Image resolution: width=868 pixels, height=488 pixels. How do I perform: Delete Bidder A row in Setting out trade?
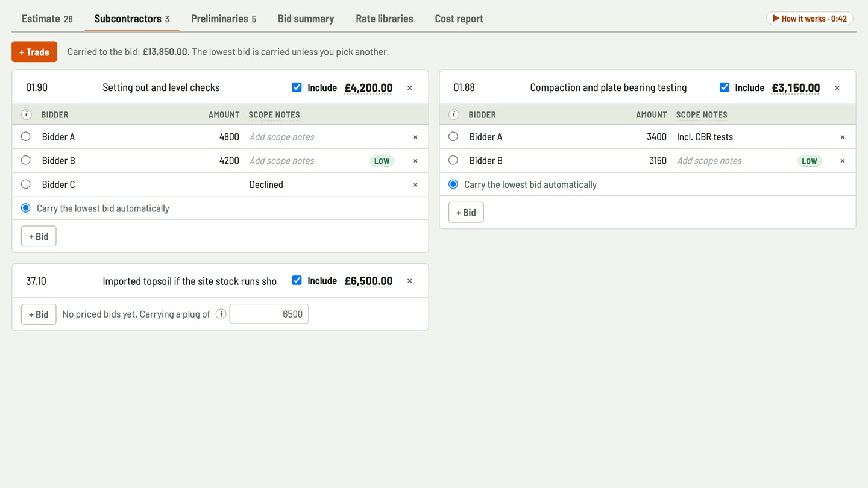click(x=415, y=137)
